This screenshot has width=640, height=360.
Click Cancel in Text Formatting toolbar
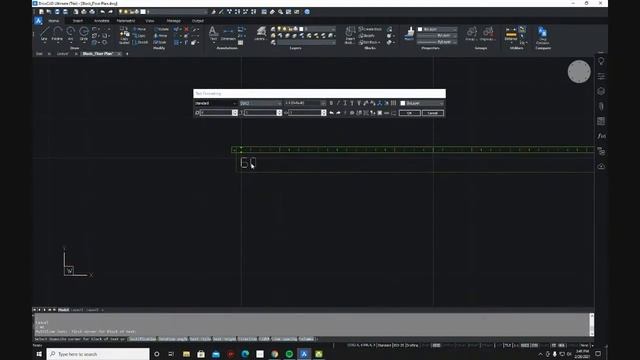(433, 113)
